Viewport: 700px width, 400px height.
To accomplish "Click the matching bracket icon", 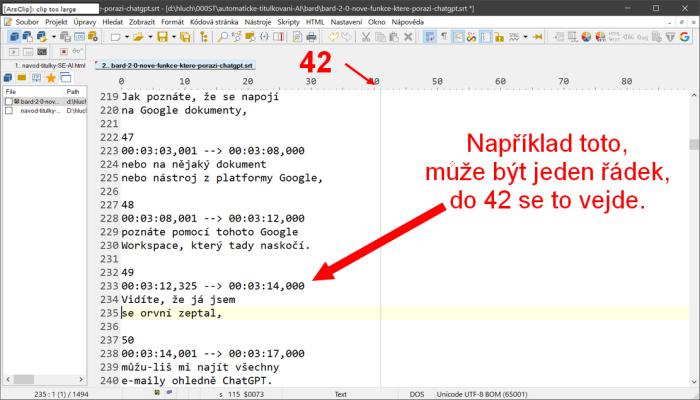I will [264, 37].
